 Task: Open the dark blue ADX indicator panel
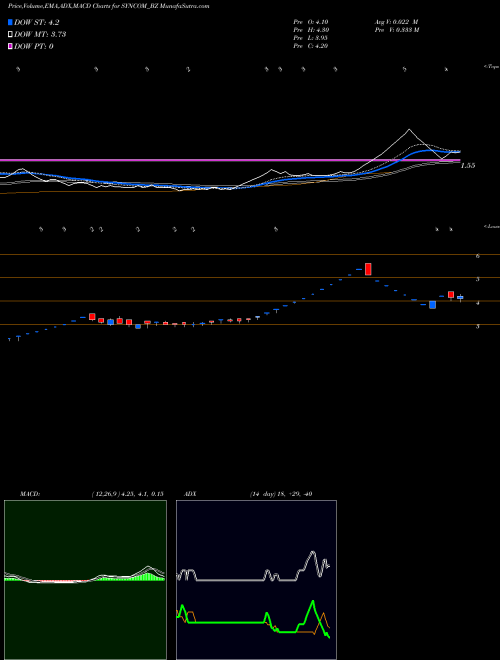[256, 580]
